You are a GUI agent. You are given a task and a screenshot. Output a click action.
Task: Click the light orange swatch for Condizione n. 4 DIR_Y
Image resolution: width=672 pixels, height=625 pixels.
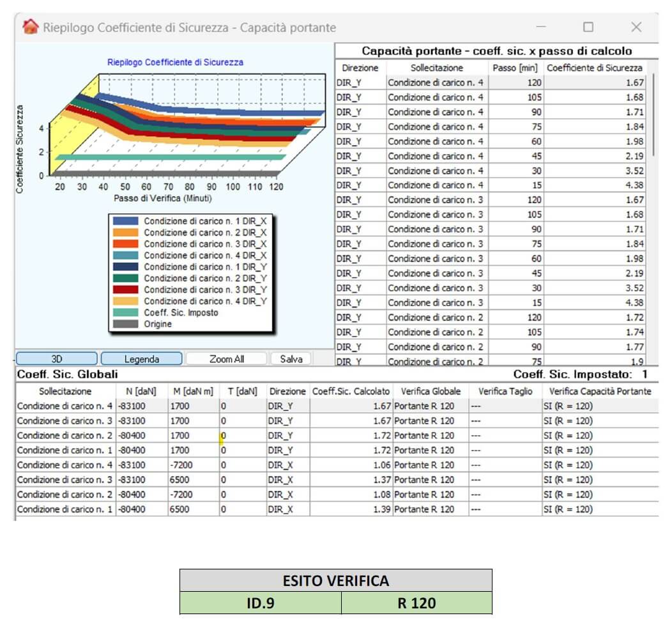pyautogui.click(x=126, y=301)
